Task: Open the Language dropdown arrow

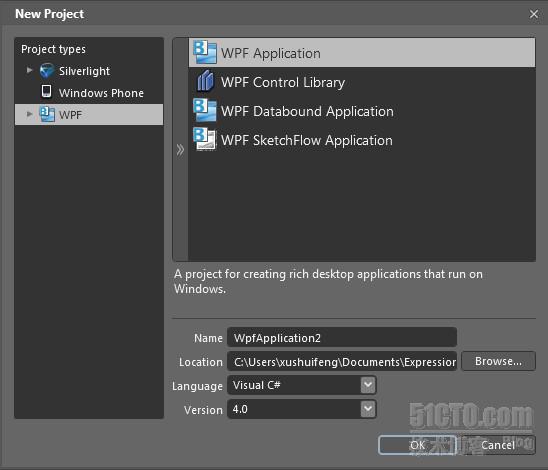Action: pyautogui.click(x=368, y=385)
